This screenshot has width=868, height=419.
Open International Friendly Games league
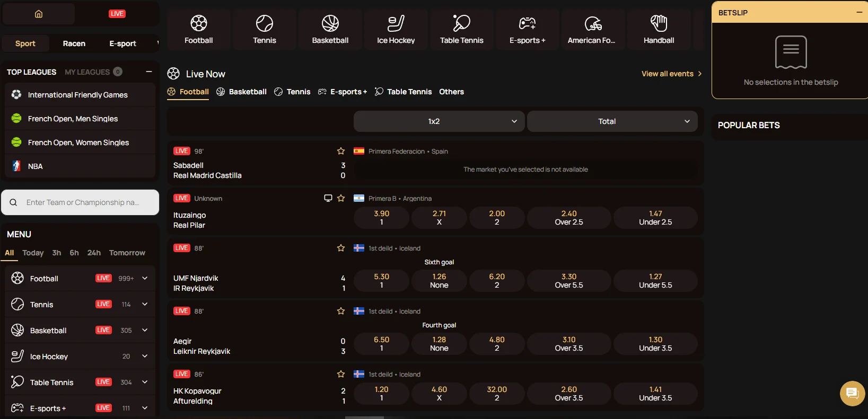tap(80, 95)
